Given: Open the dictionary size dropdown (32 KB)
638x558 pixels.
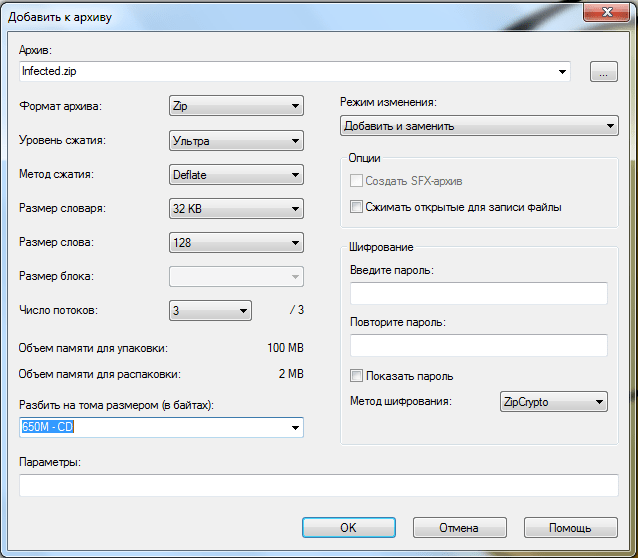Looking at the screenshot, I should pos(236,209).
